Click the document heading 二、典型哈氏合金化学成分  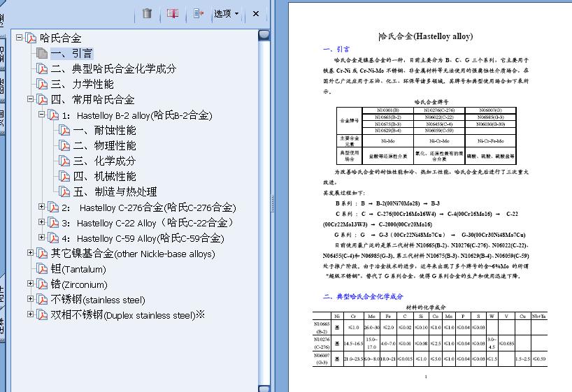pos(363,296)
